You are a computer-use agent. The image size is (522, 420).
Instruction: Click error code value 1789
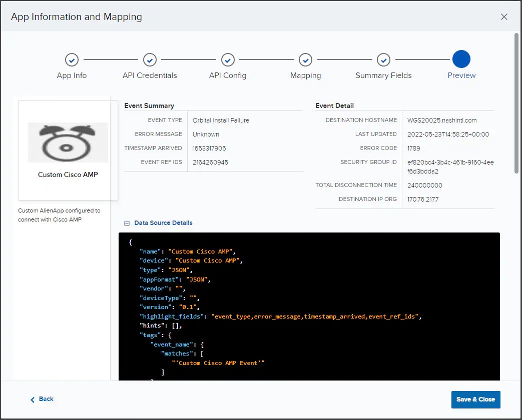tap(413, 148)
